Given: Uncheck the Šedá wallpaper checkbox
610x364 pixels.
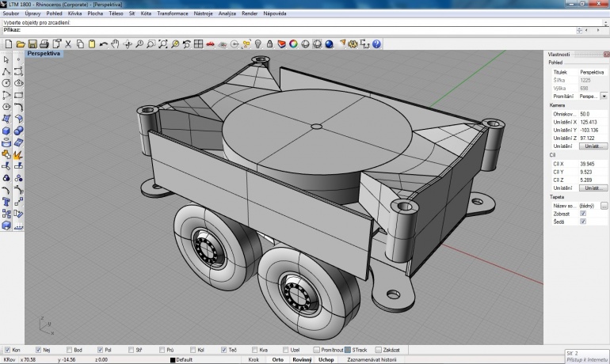Looking at the screenshot, I should [583, 222].
